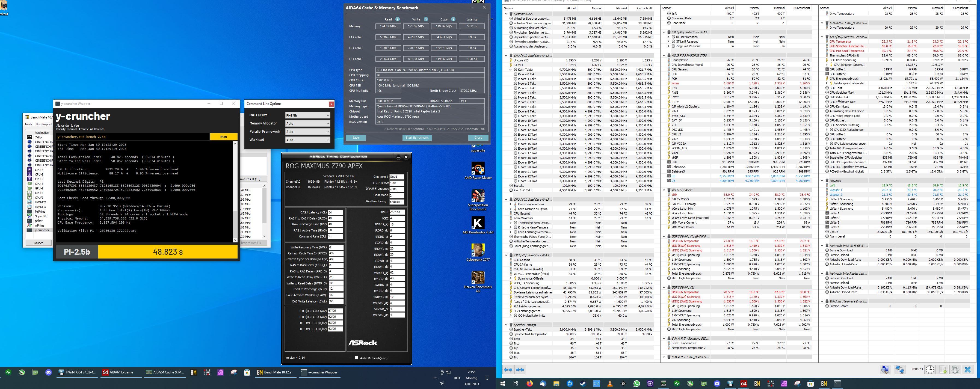Click HWiNFO clock reset timer icon
The image size is (980, 389).
click(930, 369)
